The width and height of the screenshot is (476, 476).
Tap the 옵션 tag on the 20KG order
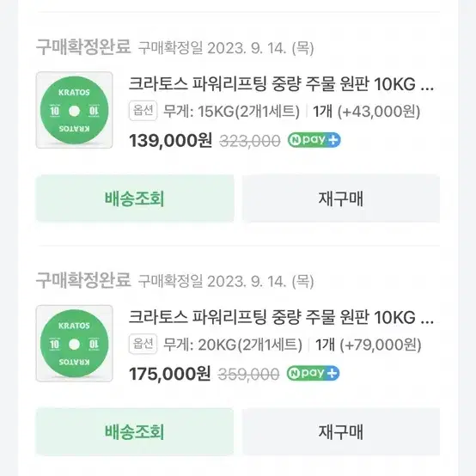(x=143, y=344)
